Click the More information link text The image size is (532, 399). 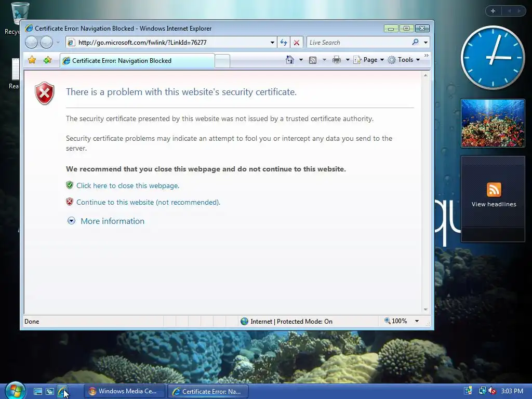pos(112,221)
